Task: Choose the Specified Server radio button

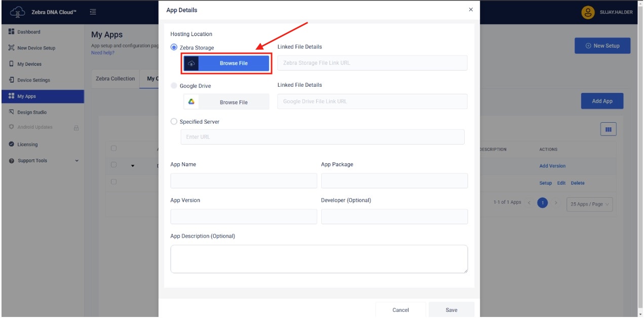Action: tap(174, 122)
